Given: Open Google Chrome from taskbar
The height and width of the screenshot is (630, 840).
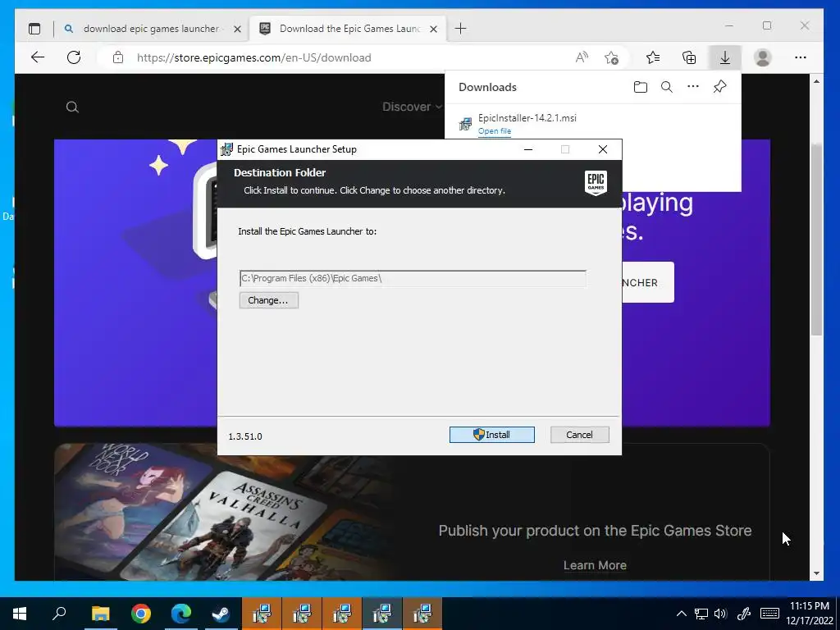Looking at the screenshot, I should point(141,614).
